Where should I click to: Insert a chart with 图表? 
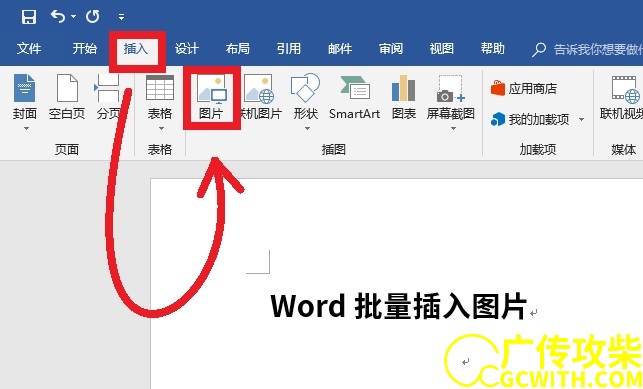[404, 97]
